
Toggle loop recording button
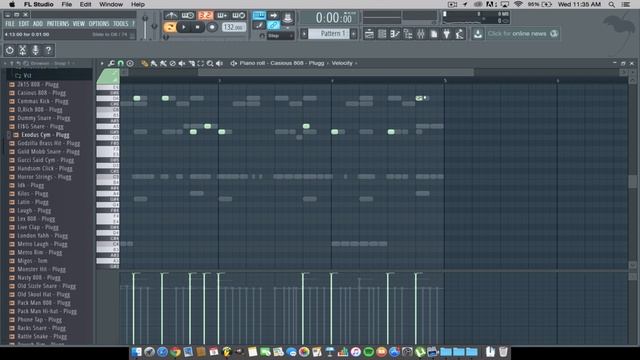coord(239,16)
